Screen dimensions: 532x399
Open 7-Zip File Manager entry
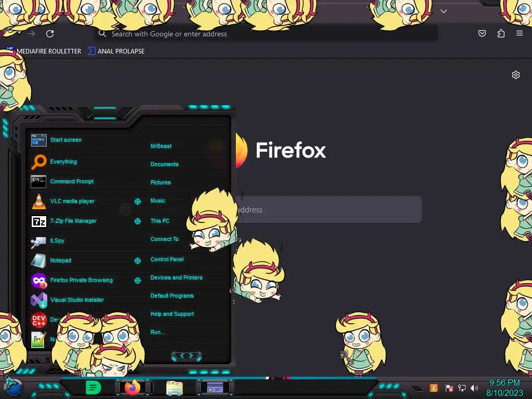(x=73, y=220)
